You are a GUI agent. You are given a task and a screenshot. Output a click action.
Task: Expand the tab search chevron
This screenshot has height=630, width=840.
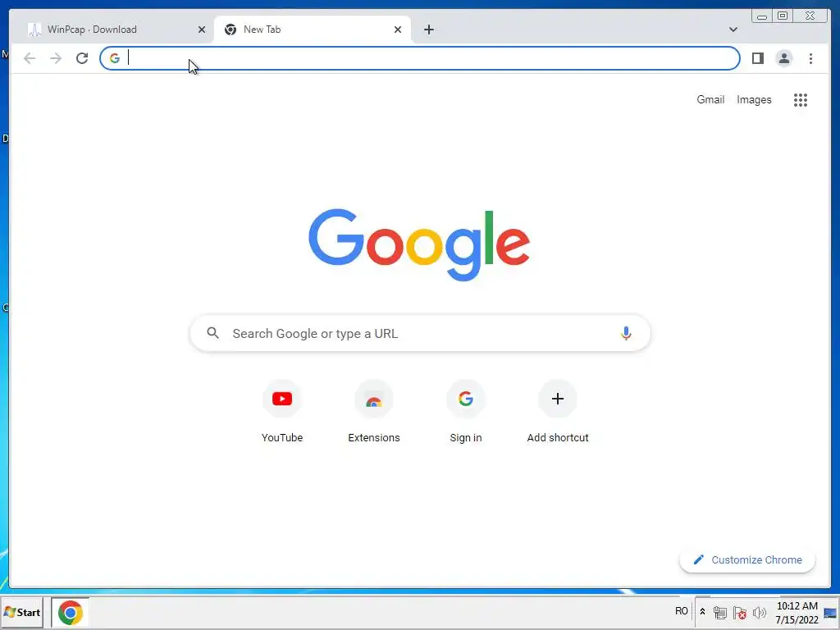(x=733, y=30)
